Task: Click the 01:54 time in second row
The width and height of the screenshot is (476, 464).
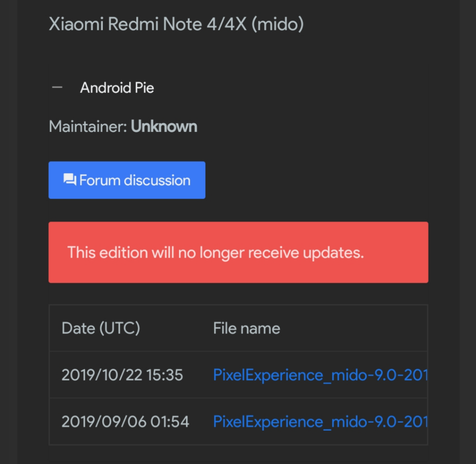Action: [x=170, y=421]
